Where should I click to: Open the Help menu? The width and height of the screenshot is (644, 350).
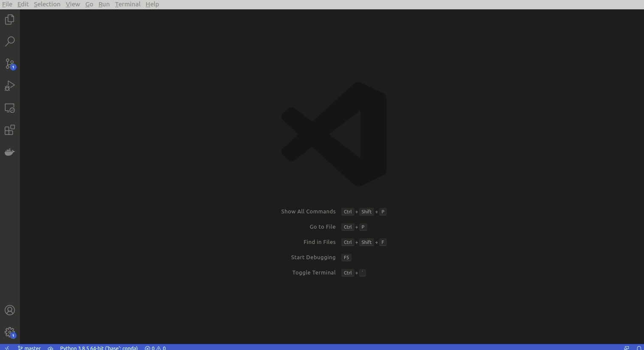tap(152, 4)
